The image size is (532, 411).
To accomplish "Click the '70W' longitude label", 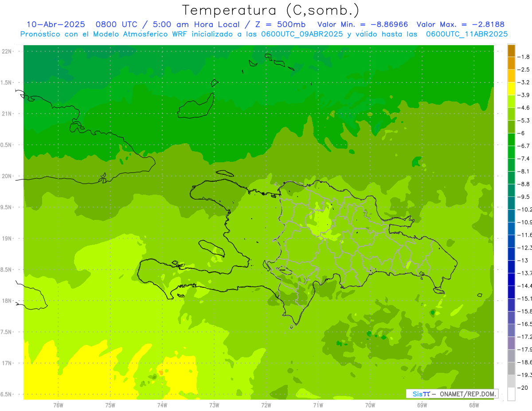I will tap(370, 405).
